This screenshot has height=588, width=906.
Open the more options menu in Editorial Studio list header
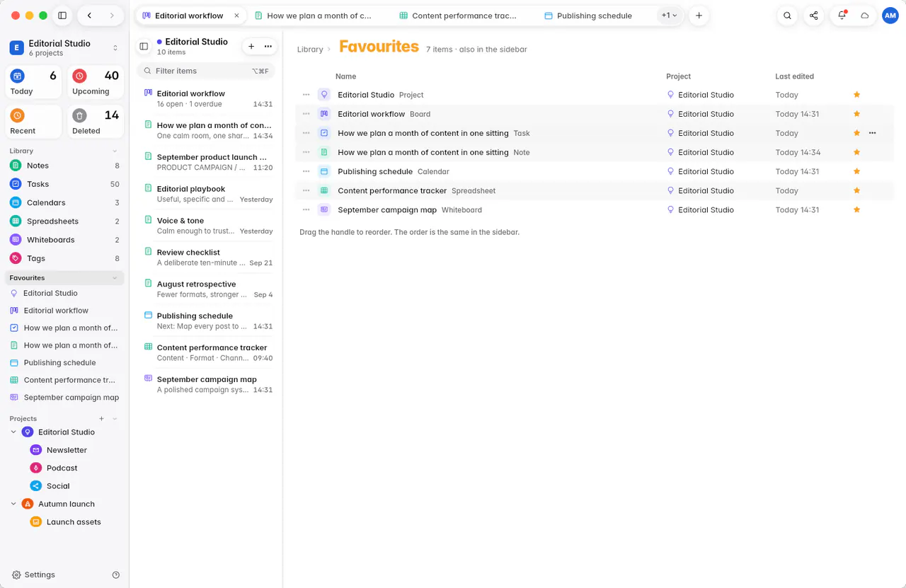coord(268,47)
